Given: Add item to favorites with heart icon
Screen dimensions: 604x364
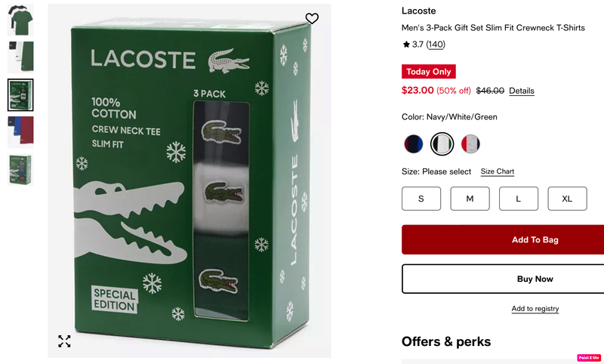Looking at the screenshot, I should 312,18.
